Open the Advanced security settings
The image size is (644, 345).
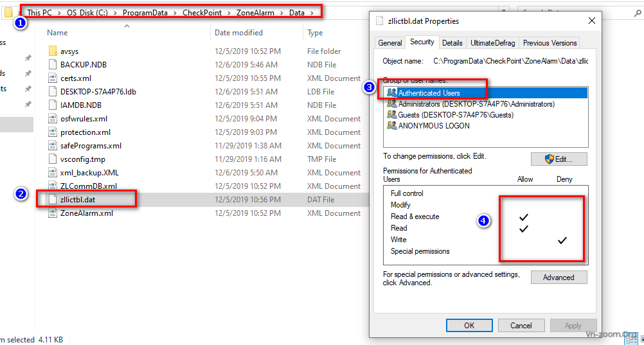coord(559,278)
